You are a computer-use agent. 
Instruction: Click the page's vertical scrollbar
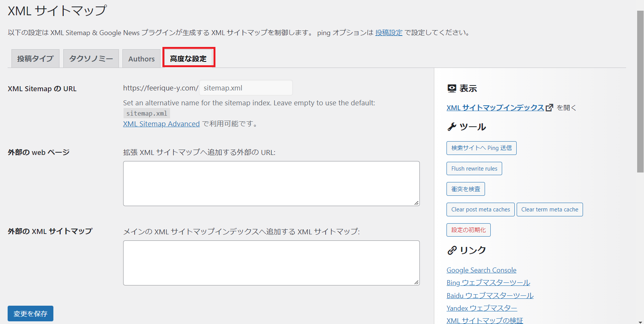click(640, 92)
